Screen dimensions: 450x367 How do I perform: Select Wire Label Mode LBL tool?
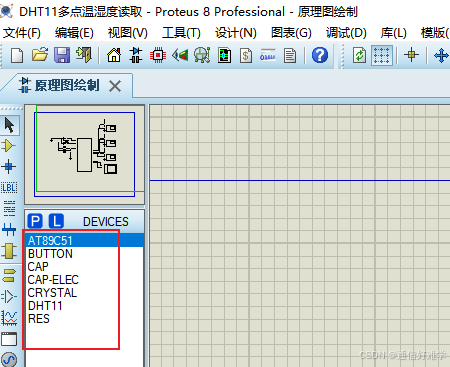[x=9, y=188]
